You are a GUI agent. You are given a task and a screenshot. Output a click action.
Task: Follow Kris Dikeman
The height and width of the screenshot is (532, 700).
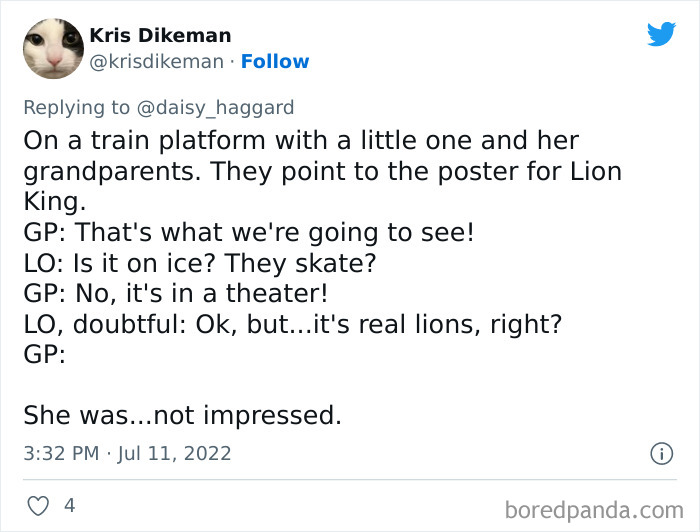click(275, 61)
